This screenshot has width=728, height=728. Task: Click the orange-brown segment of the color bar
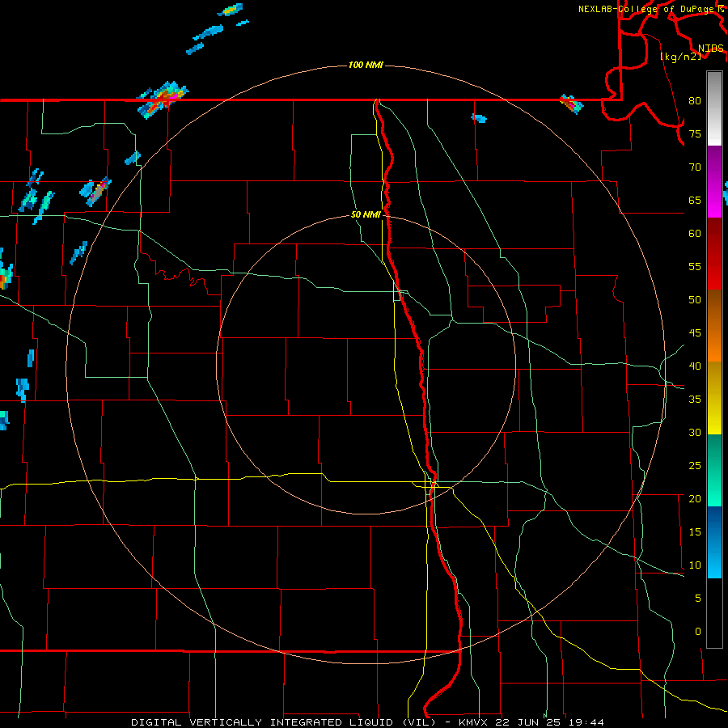point(714,325)
